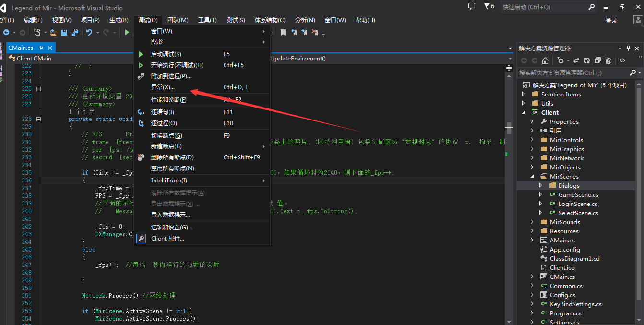Click the 1 个引用 reference link
The image size is (644, 325).
point(82,111)
